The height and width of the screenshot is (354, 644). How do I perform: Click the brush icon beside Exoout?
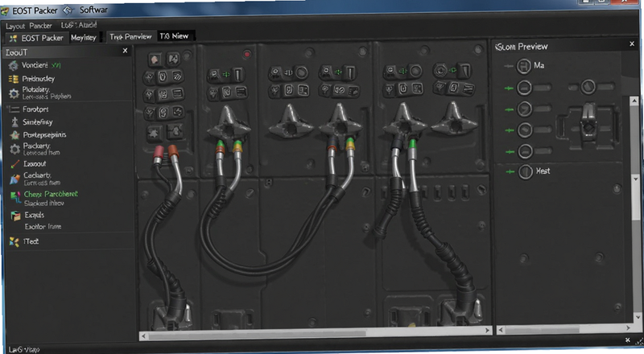coord(14,164)
